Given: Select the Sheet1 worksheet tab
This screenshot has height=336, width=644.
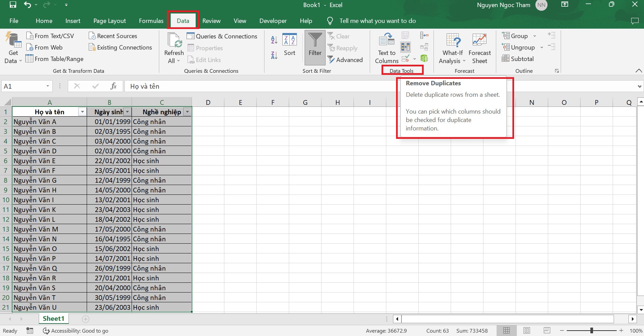Looking at the screenshot, I should (53, 318).
